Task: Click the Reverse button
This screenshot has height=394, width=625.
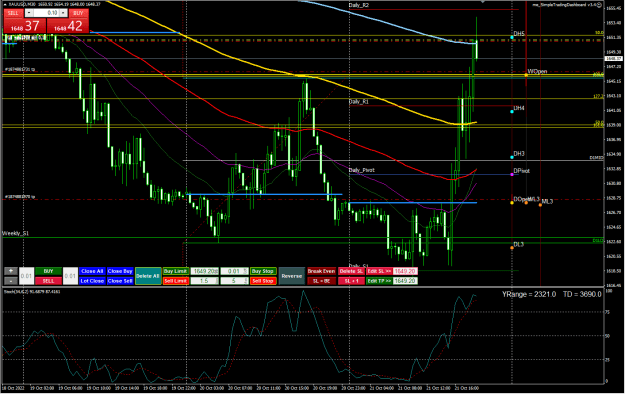Action: 291,276
